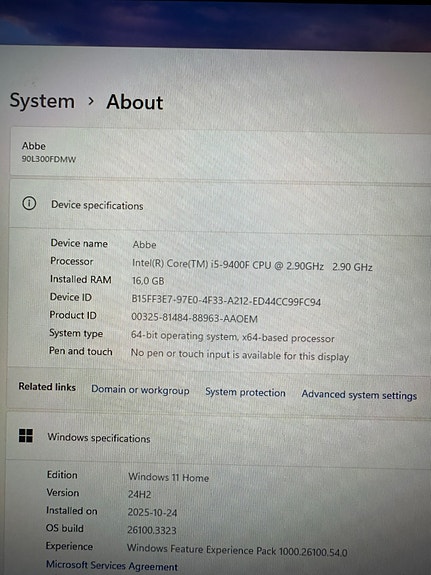
Task: Collapse the Windows specifications section header
Action: click(x=220, y=436)
